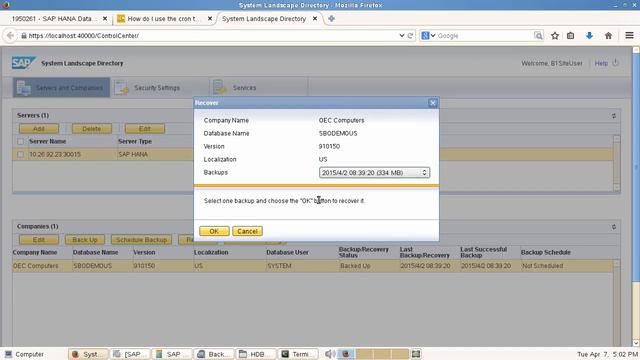Collapse the Servers (1) panel

614,116
